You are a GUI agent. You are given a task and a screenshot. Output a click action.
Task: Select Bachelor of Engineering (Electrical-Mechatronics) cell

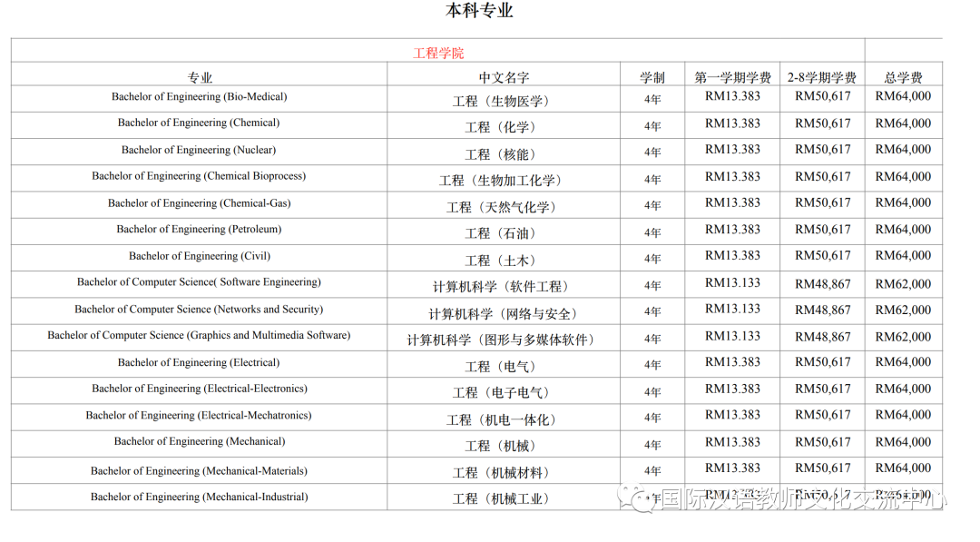(199, 416)
